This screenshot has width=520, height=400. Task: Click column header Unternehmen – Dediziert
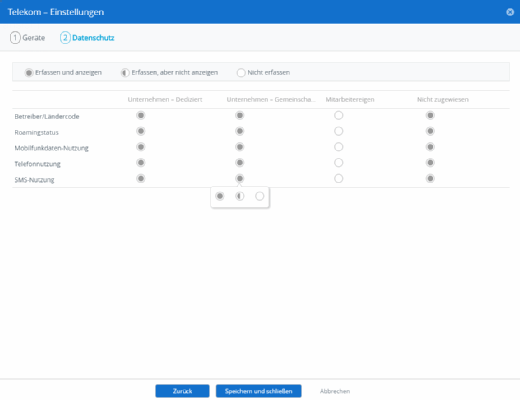(165, 100)
